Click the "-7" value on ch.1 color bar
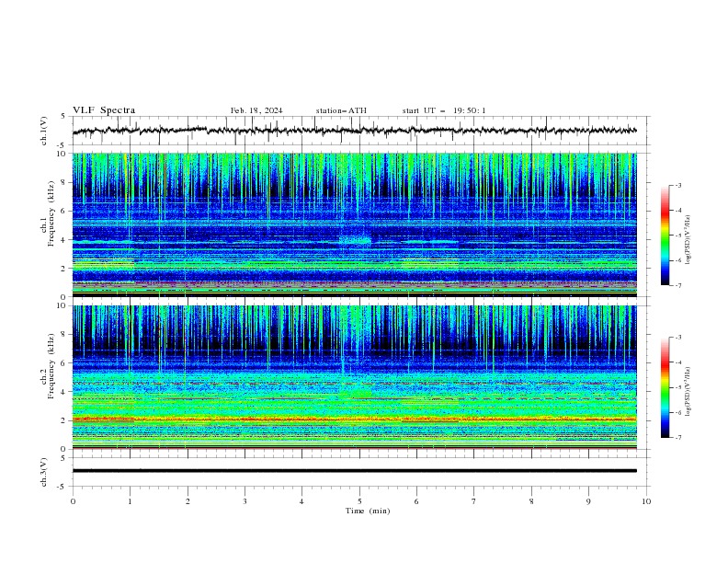This screenshot has width=728, height=563. (677, 285)
